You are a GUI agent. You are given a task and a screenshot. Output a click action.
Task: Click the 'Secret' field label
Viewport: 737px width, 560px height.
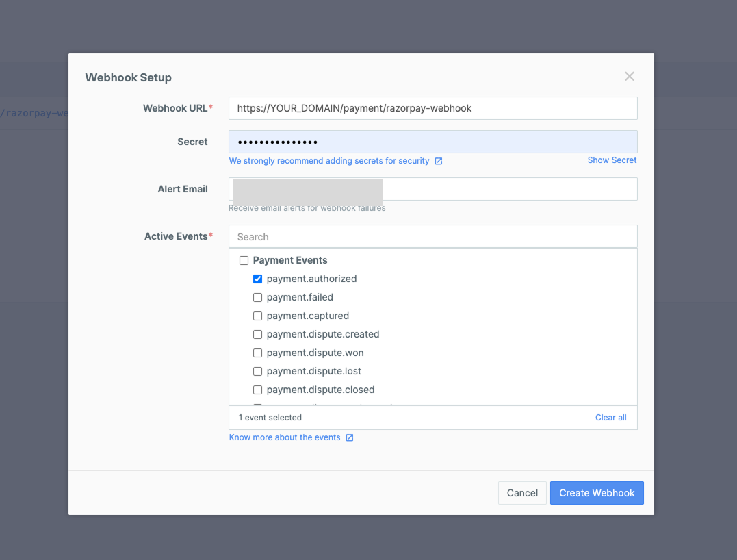192,142
